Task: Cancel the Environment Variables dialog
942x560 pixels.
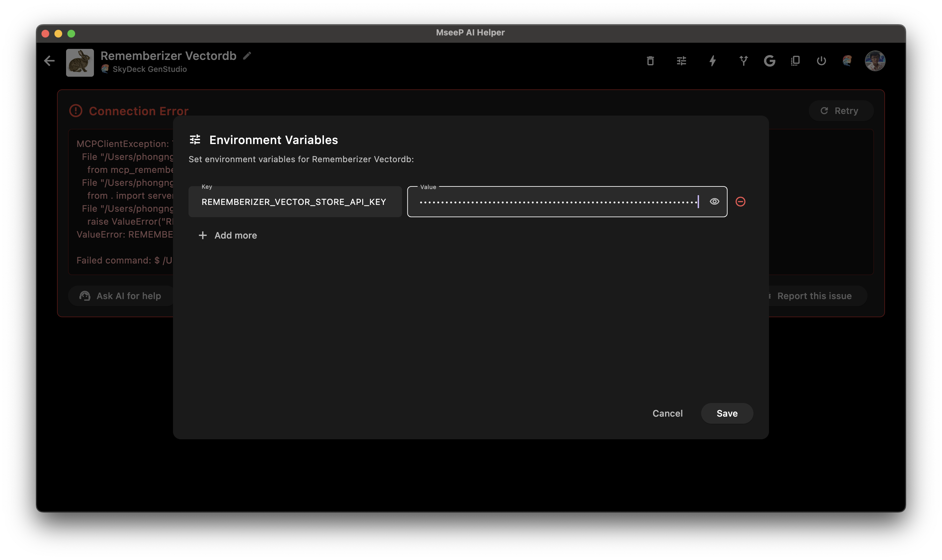Action: (x=667, y=413)
